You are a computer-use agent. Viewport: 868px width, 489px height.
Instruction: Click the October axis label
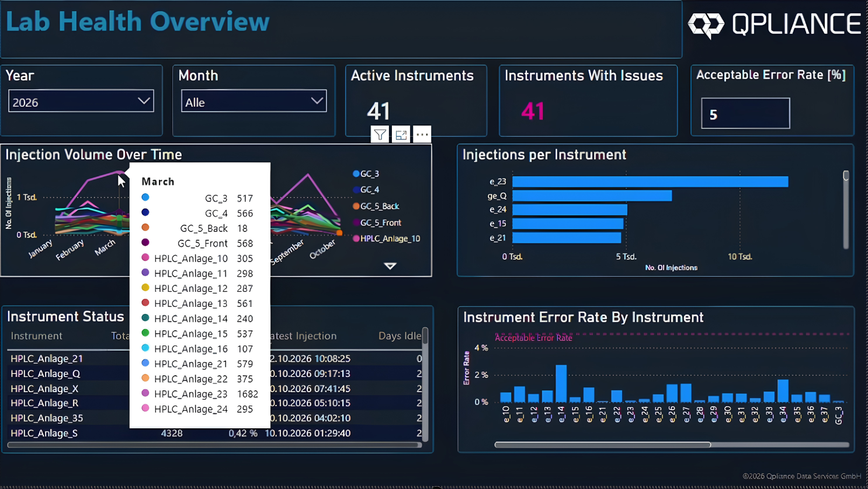(322, 250)
